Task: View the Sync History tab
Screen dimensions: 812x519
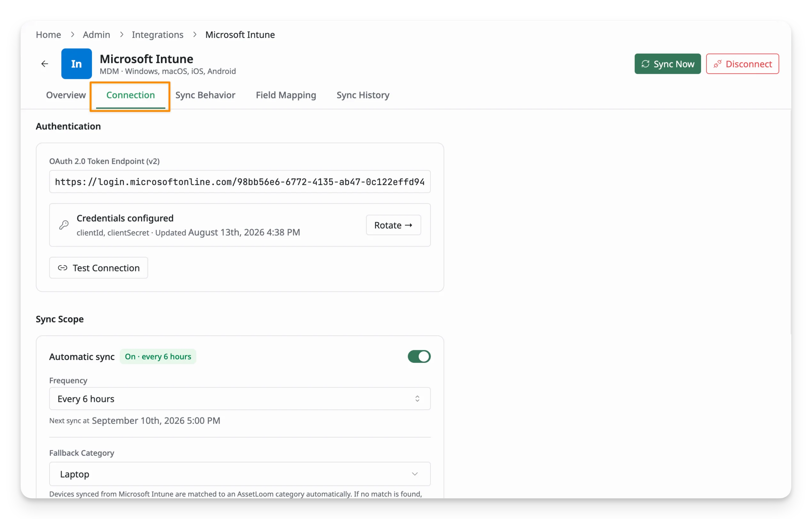Action: [363, 95]
